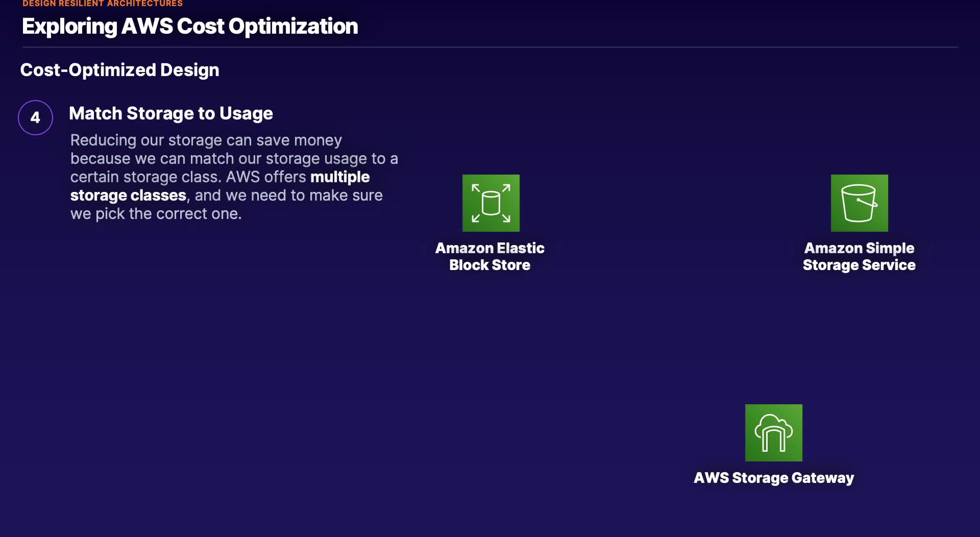
Task: Click the words "AWS offers" in the paragraph
Action: (265, 177)
